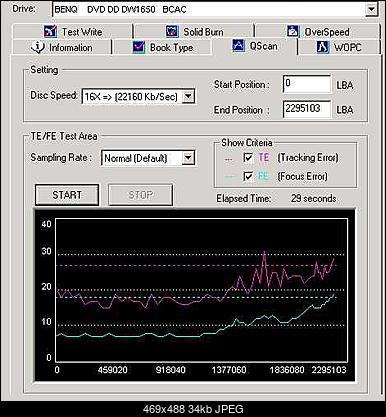Open the Solid Burn tab
The image size is (386, 417).
point(194,32)
